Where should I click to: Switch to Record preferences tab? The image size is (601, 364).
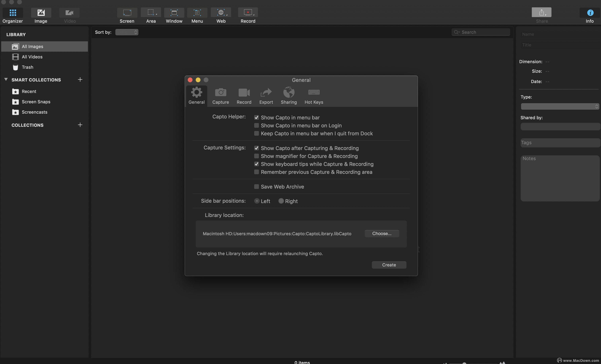(x=244, y=96)
